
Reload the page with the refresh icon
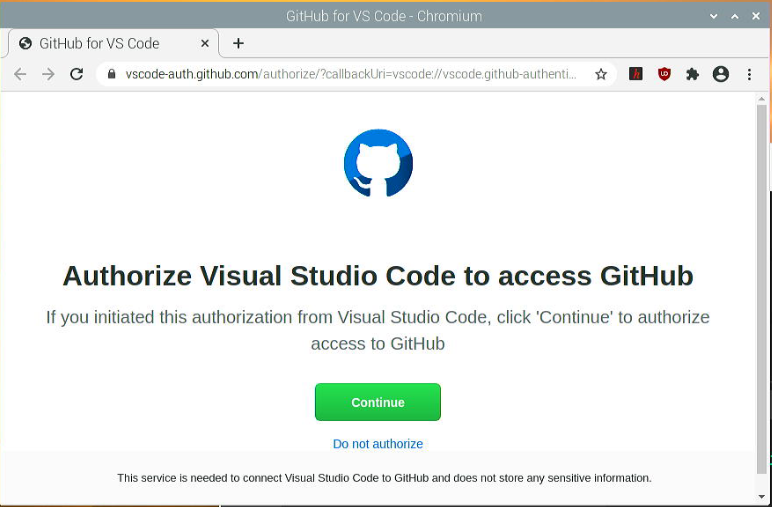[x=76, y=74]
